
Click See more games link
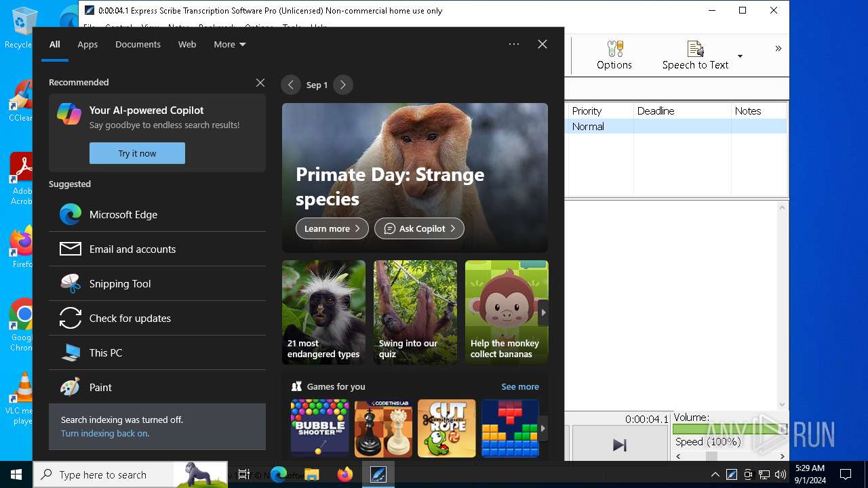pyautogui.click(x=520, y=386)
